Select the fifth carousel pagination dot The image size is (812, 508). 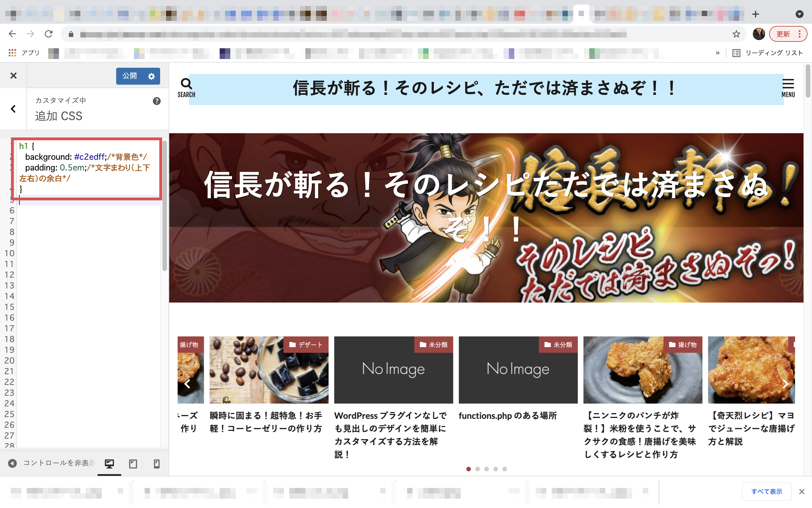(x=505, y=469)
